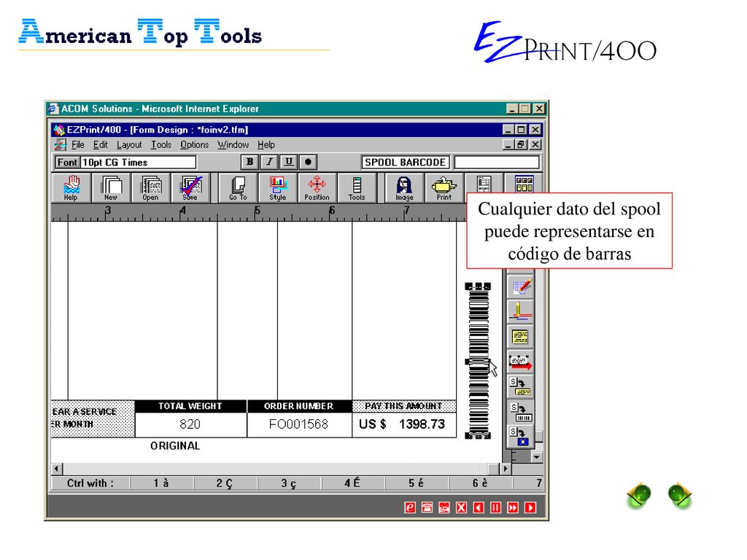
Task: Toggle the round dot format button
Action: (309, 162)
